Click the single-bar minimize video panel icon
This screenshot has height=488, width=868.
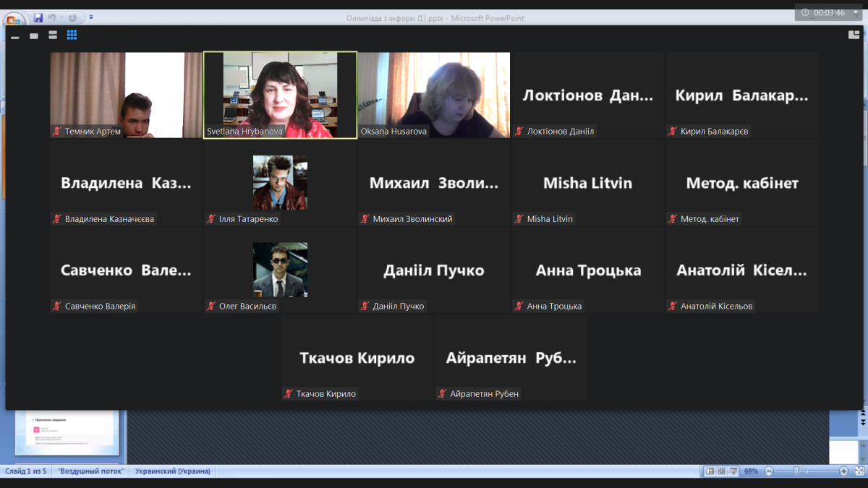point(14,36)
